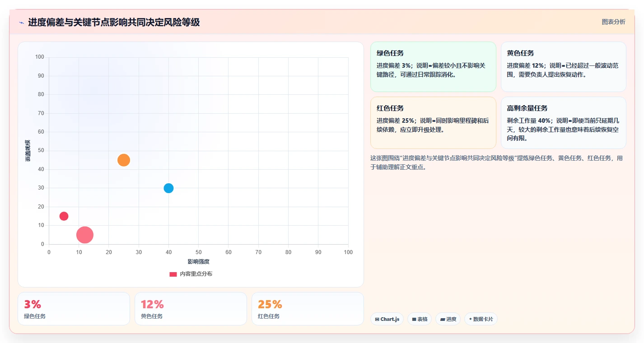
Task: Click the 3% 绿色任务 stat card
Action: 74,309
